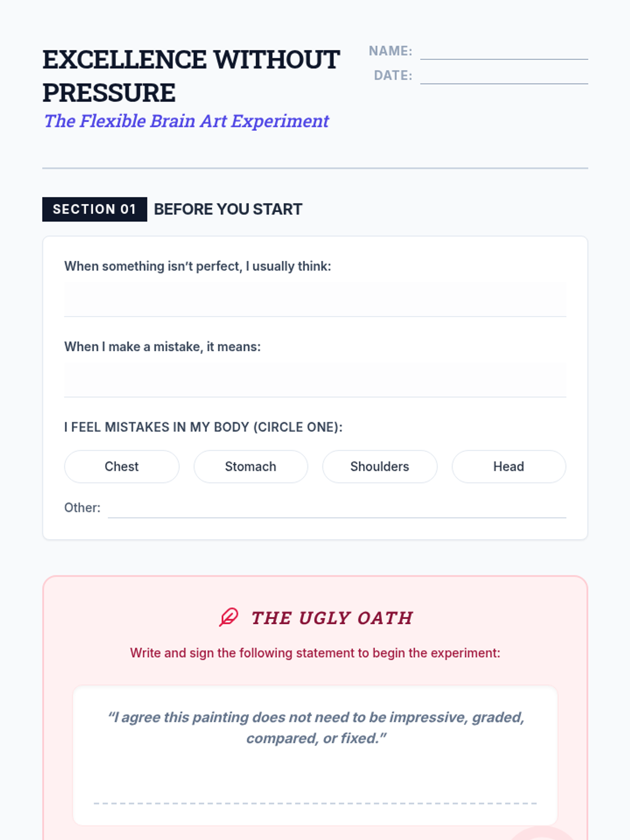Click the quoted oath statement text
Image resolution: width=630 pixels, height=840 pixels.
pyautogui.click(x=316, y=728)
